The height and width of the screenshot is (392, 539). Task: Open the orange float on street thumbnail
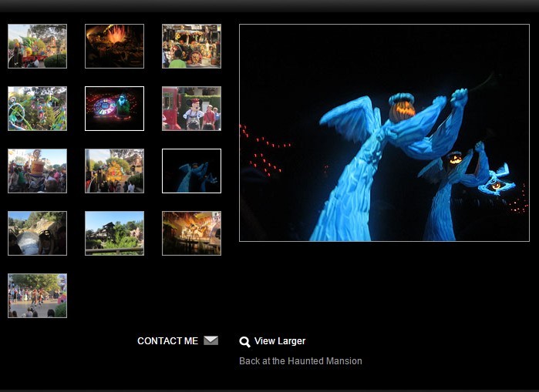coord(114,171)
